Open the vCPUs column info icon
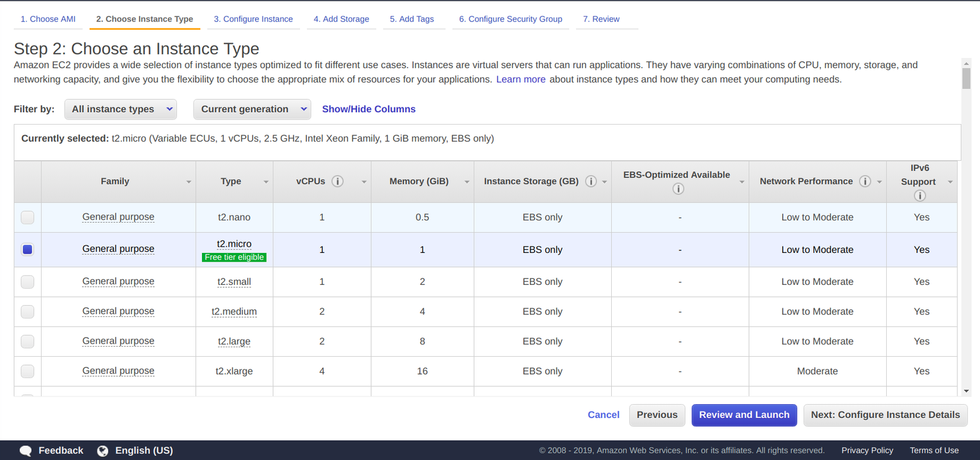 (x=337, y=182)
